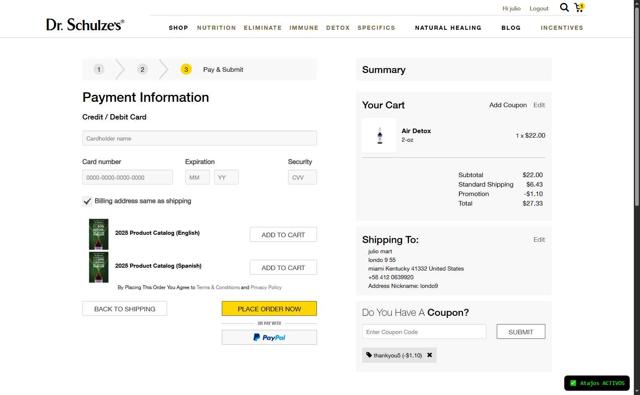Viewport: 640px width, 395px height.
Task: Click the English Product Catalog cover image
Action: (99, 234)
